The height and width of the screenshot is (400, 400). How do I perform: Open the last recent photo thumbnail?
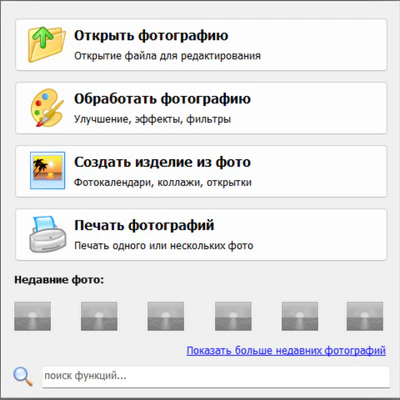coord(365,316)
